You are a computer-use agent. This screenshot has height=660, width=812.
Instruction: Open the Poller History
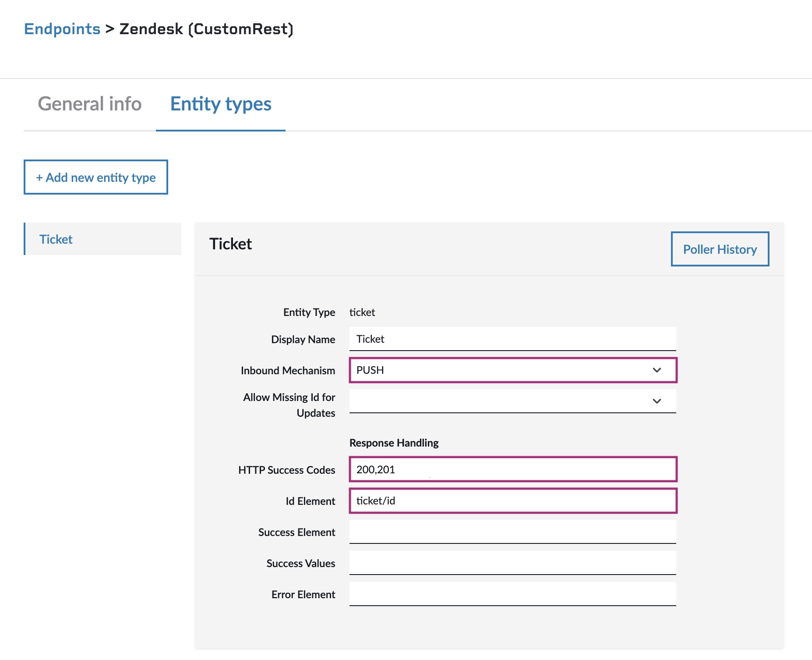point(720,249)
